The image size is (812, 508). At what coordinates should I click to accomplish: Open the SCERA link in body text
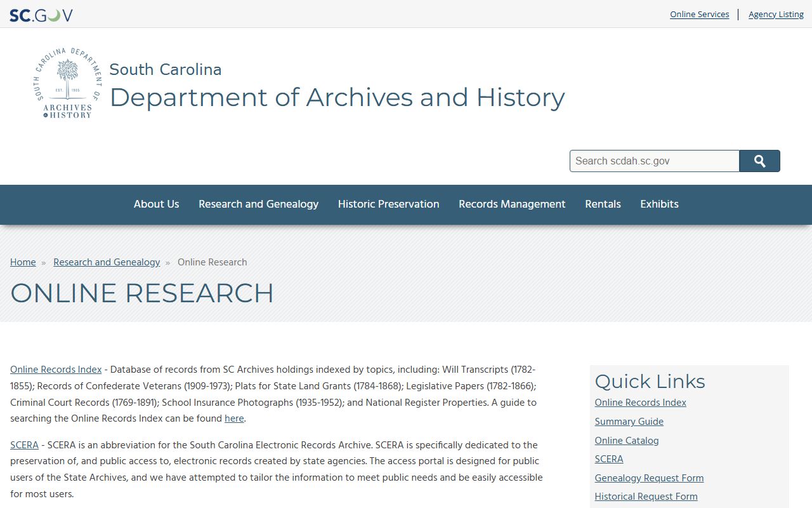click(x=24, y=445)
